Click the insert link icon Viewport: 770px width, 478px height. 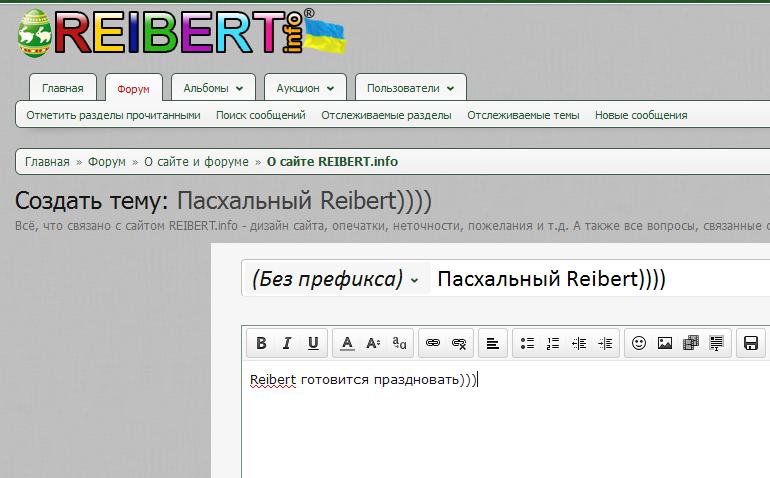[x=433, y=343]
